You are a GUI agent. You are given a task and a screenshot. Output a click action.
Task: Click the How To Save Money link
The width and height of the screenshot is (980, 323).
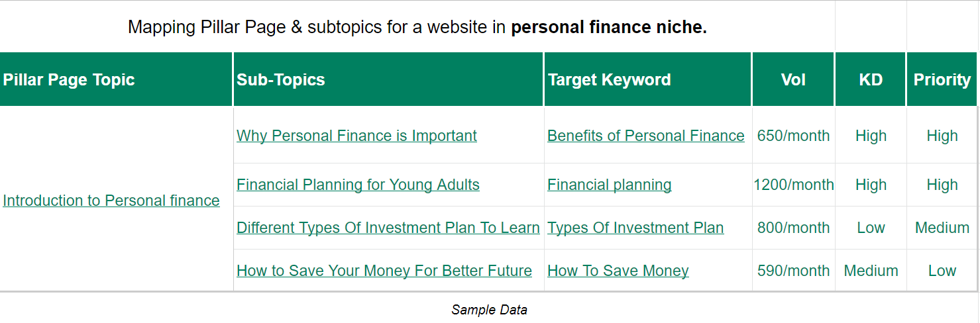(x=618, y=271)
